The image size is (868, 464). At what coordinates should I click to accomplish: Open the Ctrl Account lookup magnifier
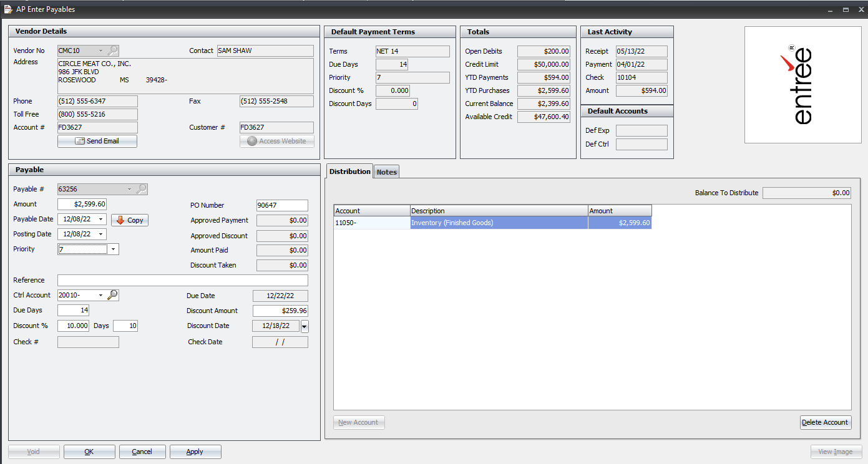click(112, 295)
